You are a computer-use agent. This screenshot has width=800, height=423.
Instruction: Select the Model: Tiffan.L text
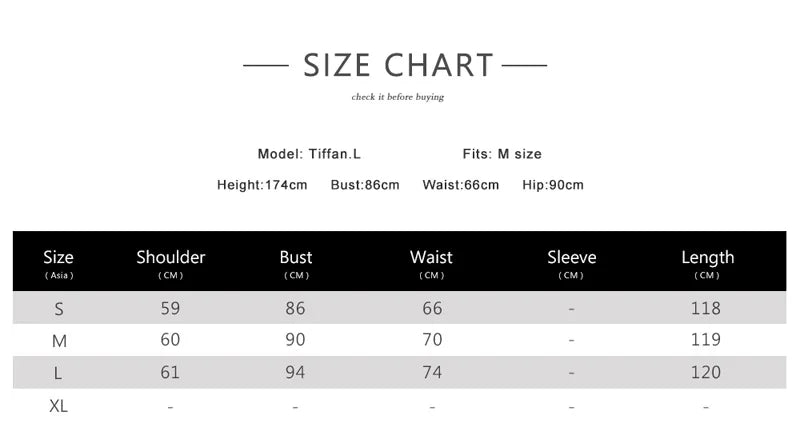pyautogui.click(x=309, y=154)
